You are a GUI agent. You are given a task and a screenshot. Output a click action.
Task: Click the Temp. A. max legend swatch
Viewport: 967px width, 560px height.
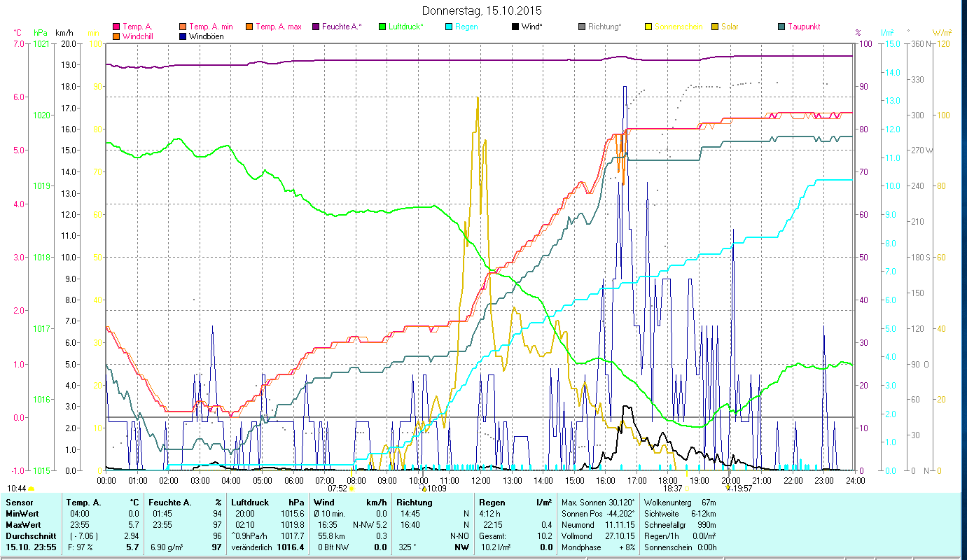pos(249,27)
